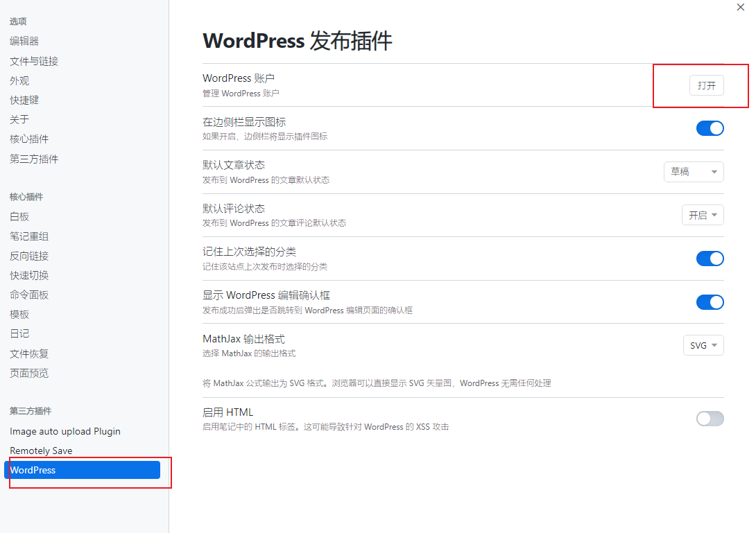Image resolution: width=756 pixels, height=533 pixels.
Task: Select 日记 core plugin settings
Action: click(19, 333)
